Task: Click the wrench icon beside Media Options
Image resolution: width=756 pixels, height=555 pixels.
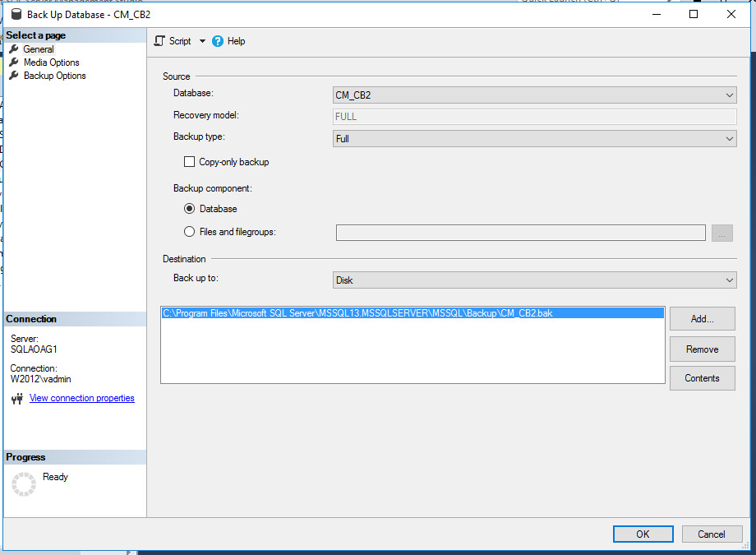Action: 13,62
